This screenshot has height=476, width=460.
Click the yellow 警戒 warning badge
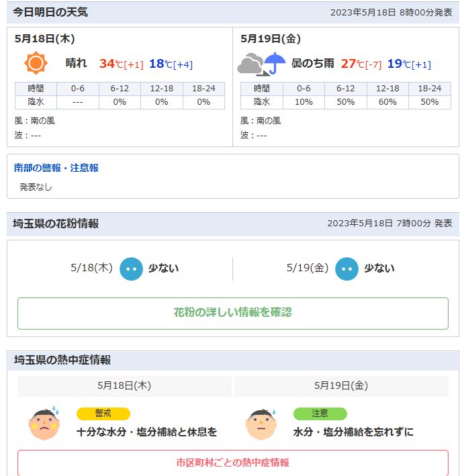tap(103, 414)
